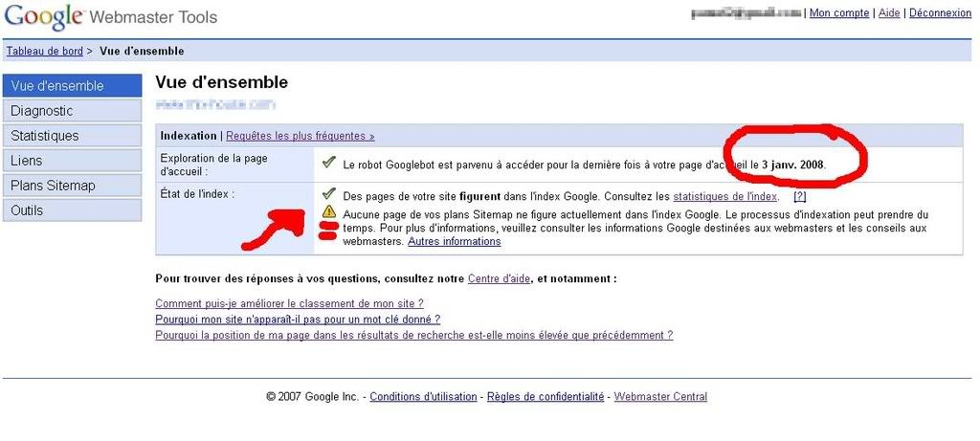980x441 pixels.
Task: Click the 'Vue d'ensemble' page heading
Action: pos(221,82)
